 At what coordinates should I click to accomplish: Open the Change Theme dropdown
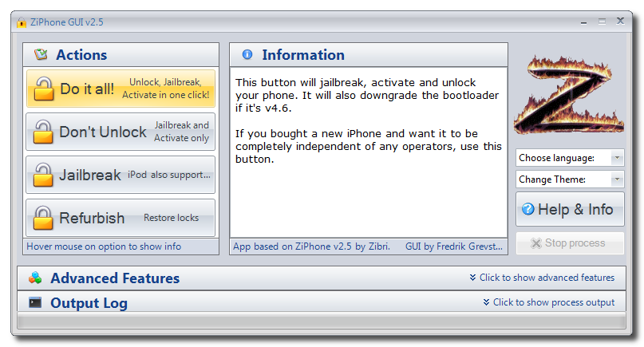click(x=570, y=179)
